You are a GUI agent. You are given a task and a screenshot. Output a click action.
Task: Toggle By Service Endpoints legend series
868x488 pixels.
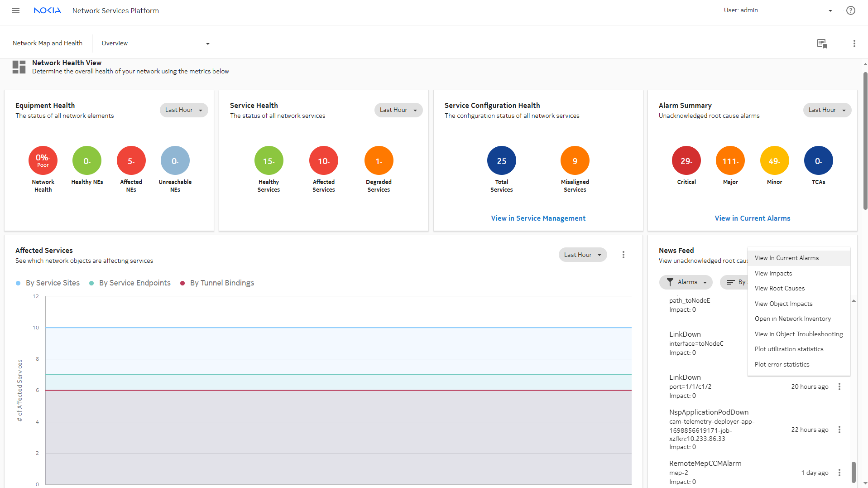pyautogui.click(x=130, y=283)
